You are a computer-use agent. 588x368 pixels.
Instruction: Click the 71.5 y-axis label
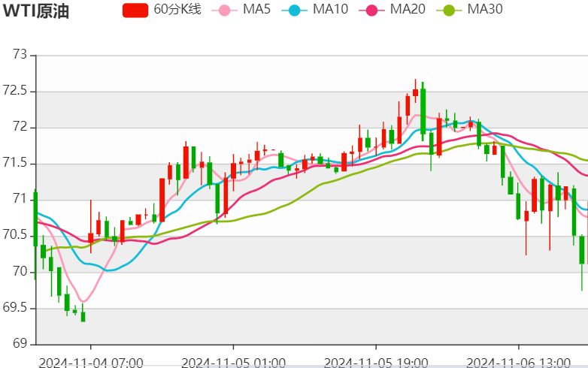[15, 163]
